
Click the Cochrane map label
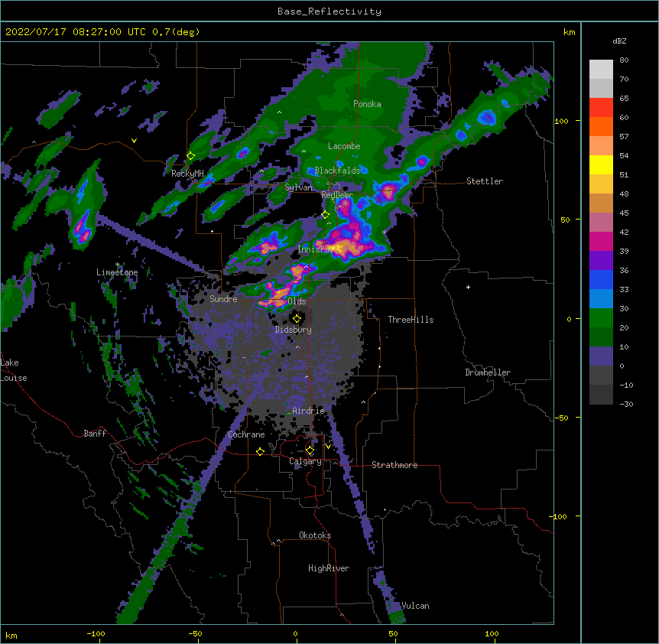pyautogui.click(x=246, y=434)
